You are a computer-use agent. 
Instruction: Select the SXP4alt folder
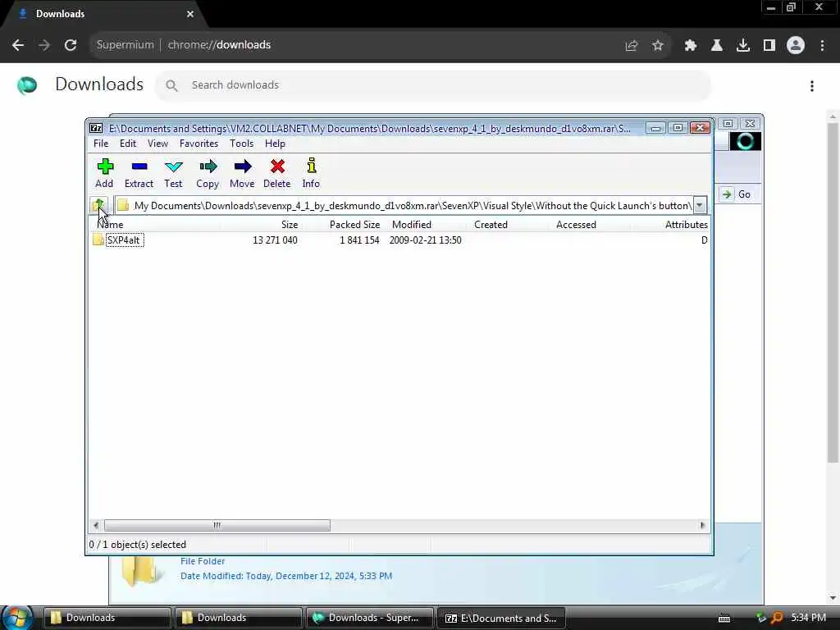point(123,240)
